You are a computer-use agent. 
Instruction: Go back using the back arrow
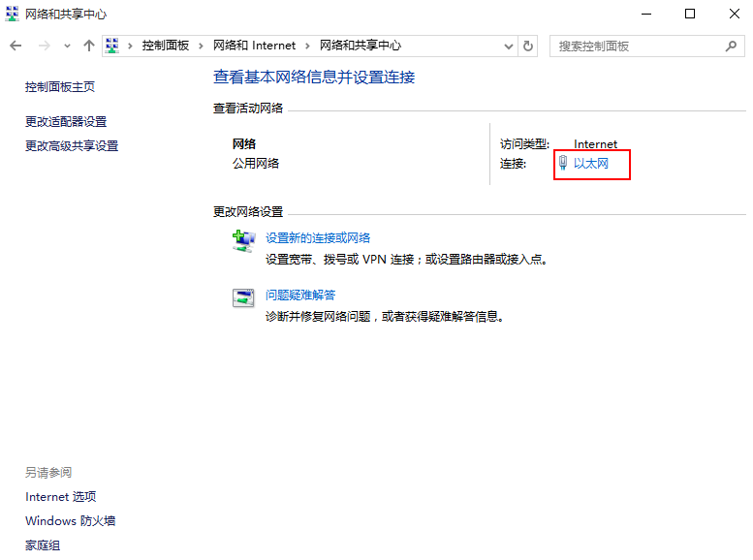pos(16,46)
